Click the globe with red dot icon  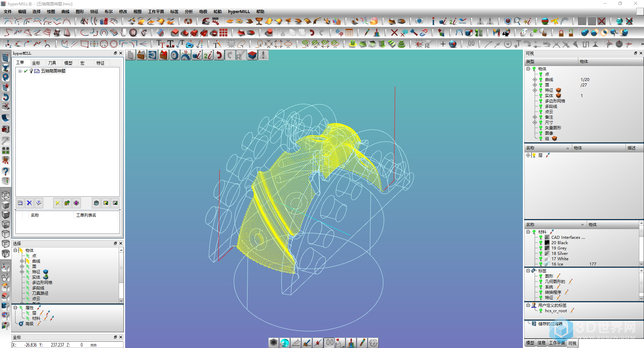tap(453, 44)
